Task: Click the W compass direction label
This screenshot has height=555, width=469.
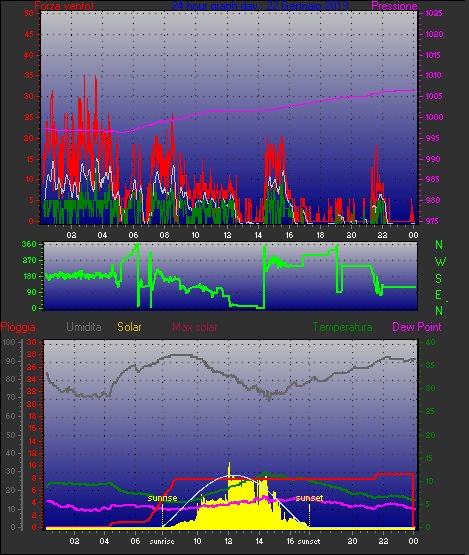Action: click(x=440, y=262)
